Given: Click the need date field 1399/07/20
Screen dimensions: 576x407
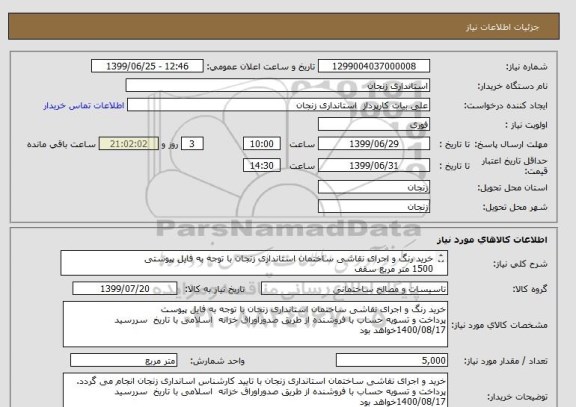Looking at the screenshot, I should (x=125, y=289).
